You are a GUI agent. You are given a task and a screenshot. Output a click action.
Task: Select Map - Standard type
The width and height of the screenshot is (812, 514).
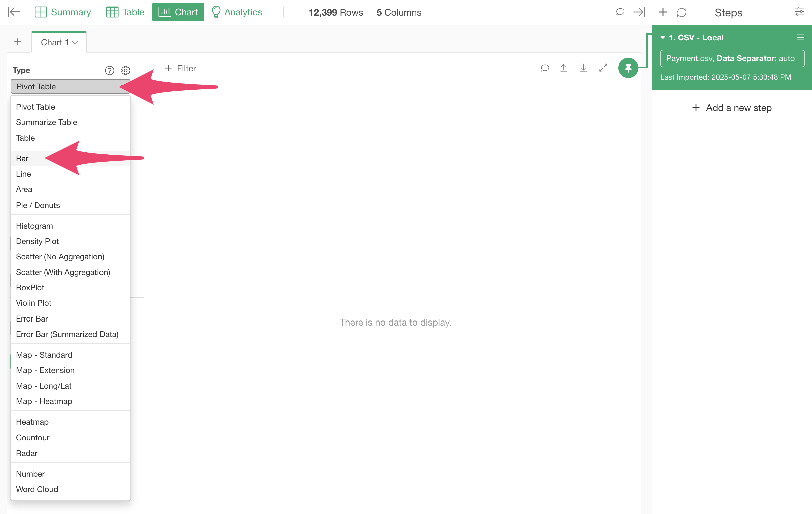[x=70, y=355]
